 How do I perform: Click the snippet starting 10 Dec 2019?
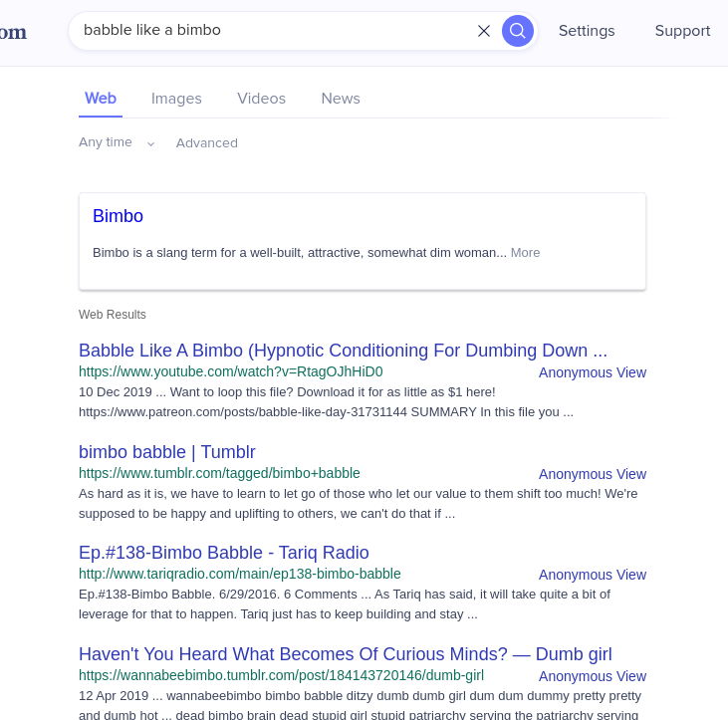(x=326, y=402)
